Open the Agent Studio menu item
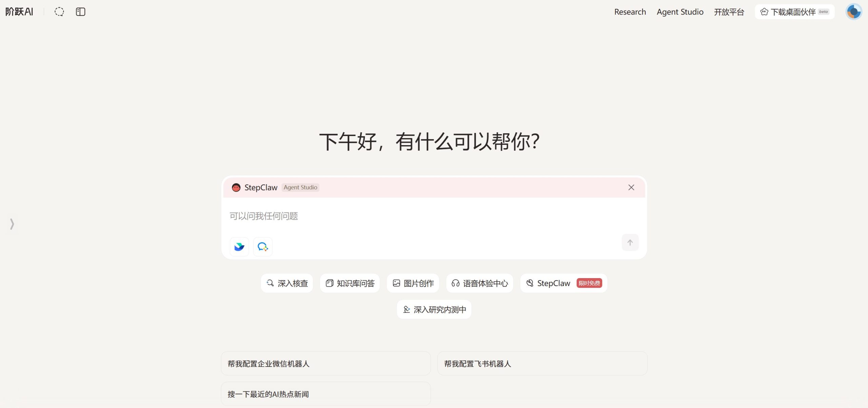The image size is (868, 408). coord(680,12)
